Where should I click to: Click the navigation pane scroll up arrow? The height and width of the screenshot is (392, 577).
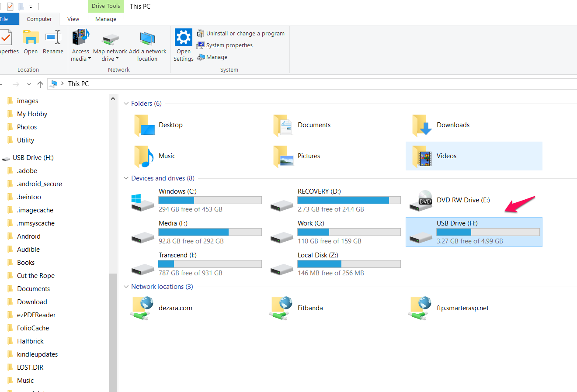pos(113,99)
